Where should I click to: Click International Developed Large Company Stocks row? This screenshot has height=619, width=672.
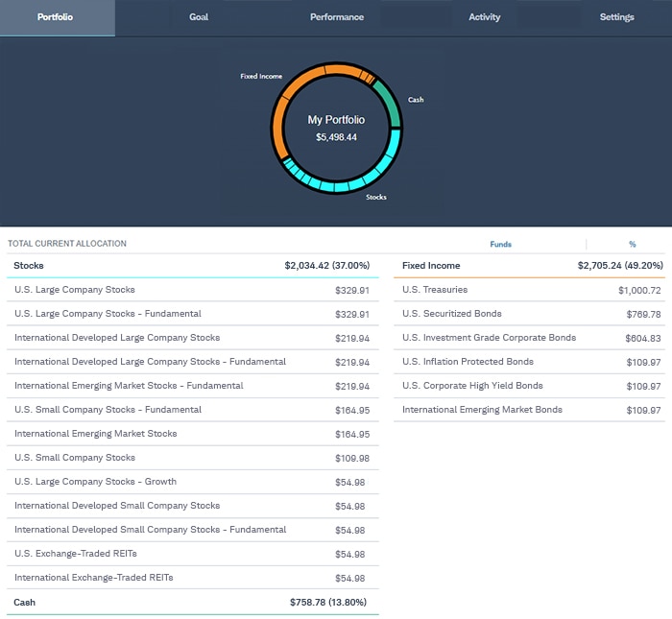point(192,338)
